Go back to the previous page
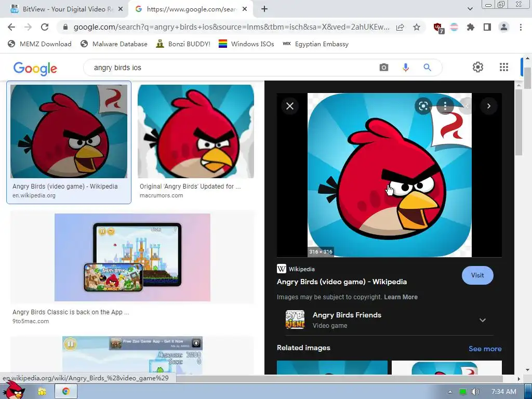 [x=11, y=27]
